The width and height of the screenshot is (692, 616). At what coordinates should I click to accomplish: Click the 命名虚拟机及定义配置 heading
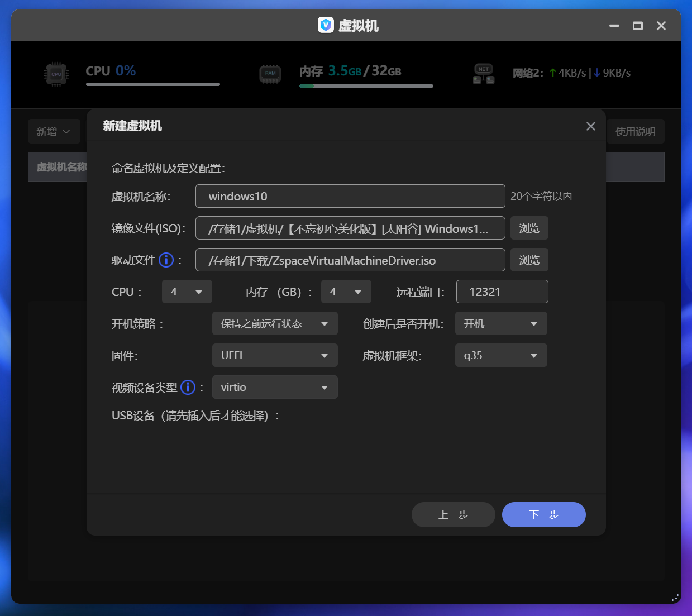click(x=168, y=168)
